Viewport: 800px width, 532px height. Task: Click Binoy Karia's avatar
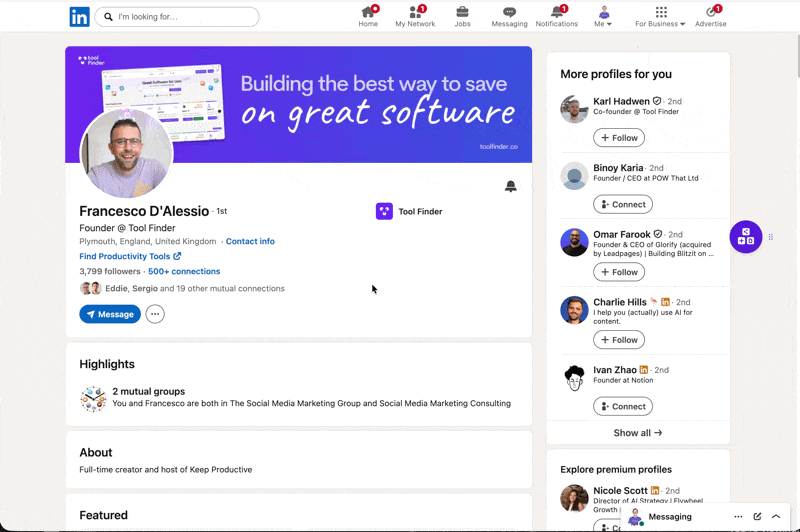tap(574, 175)
